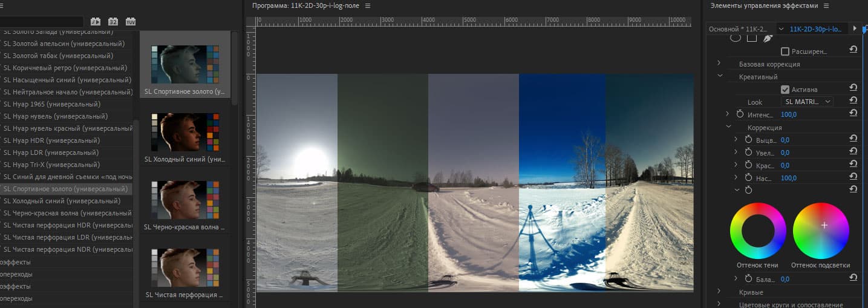The width and height of the screenshot is (868, 308).
Task: Toggle the accelerated effects filter icon
Action: tap(95, 21)
